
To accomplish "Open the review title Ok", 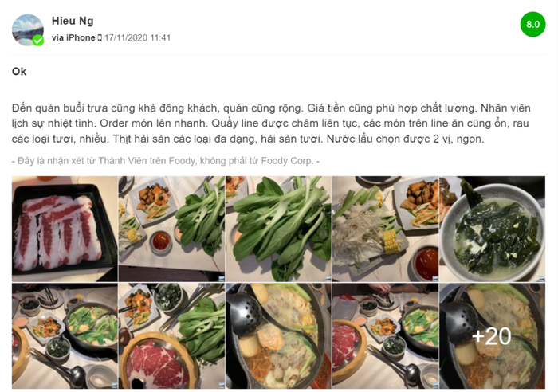I will click(19, 72).
